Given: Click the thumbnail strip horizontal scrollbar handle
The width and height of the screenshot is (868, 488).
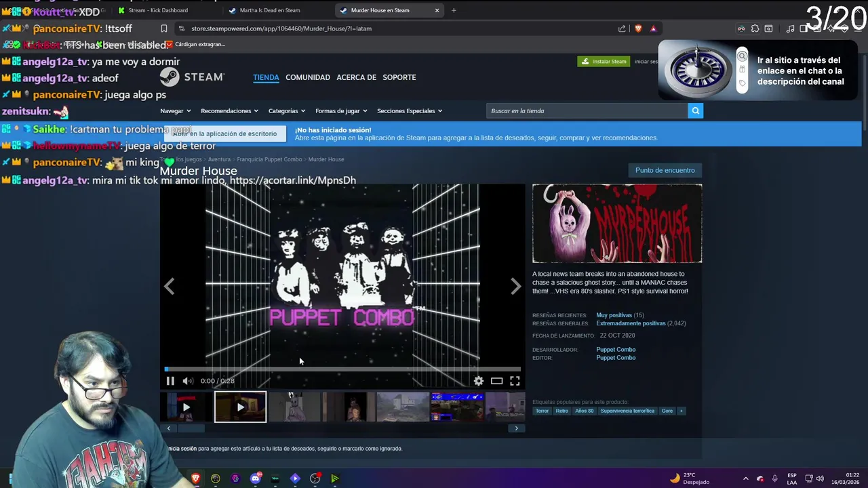Looking at the screenshot, I should tap(191, 428).
